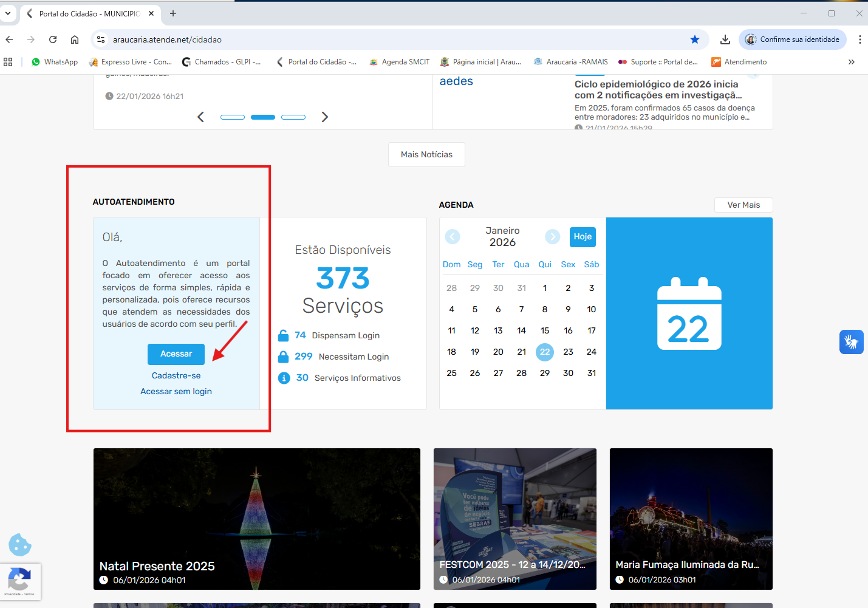Click the Acessar button
The width and height of the screenshot is (868, 608).
pos(176,354)
